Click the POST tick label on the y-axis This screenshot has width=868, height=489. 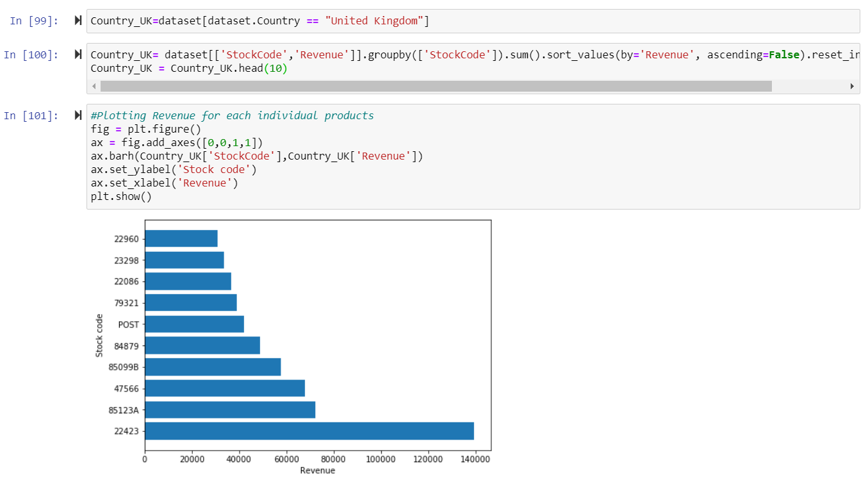(128, 324)
